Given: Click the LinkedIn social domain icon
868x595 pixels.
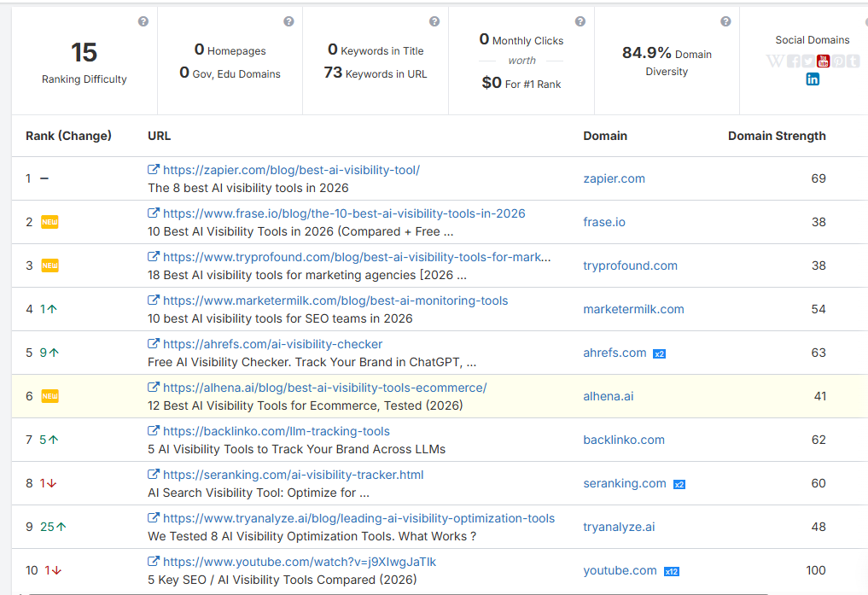Looking at the screenshot, I should pos(813,79).
